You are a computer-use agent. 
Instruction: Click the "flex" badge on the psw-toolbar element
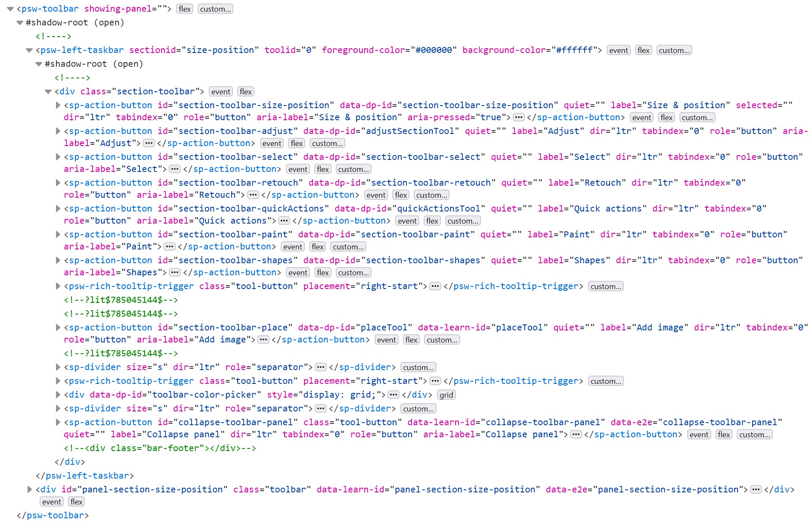(x=184, y=9)
